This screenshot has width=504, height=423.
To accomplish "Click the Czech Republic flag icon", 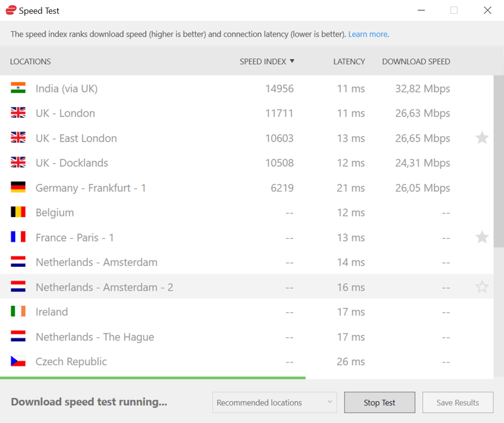I will click(18, 361).
